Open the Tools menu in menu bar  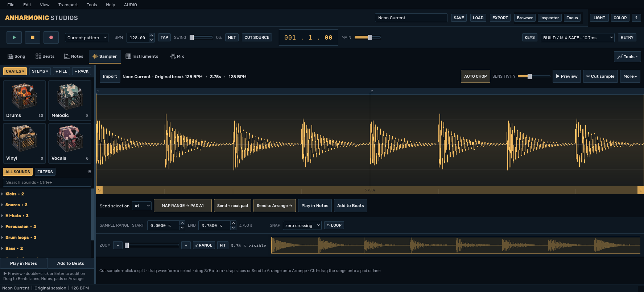92,5
